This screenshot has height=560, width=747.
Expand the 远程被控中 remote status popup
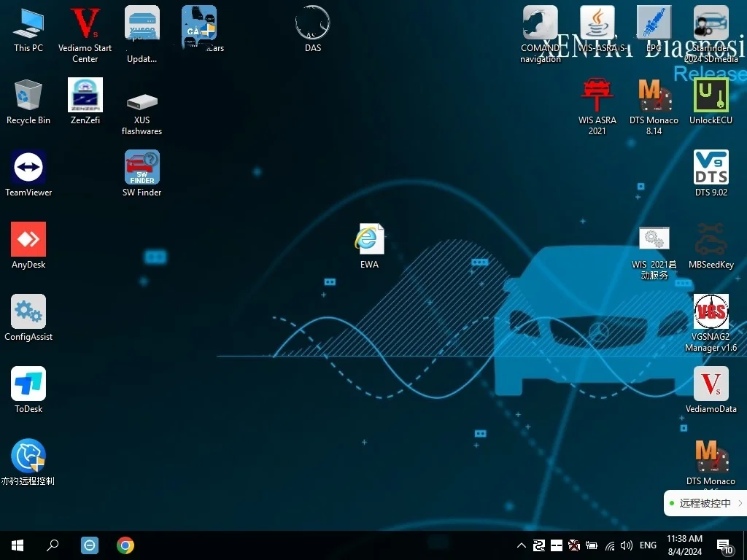click(705, 503)
